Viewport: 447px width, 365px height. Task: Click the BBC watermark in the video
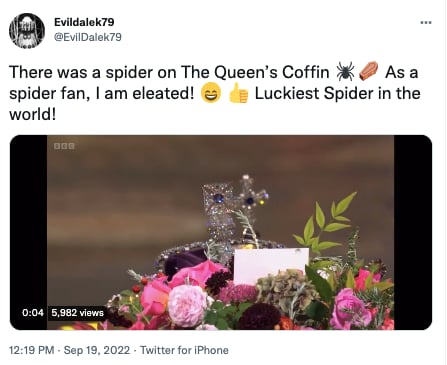[64, 146]
